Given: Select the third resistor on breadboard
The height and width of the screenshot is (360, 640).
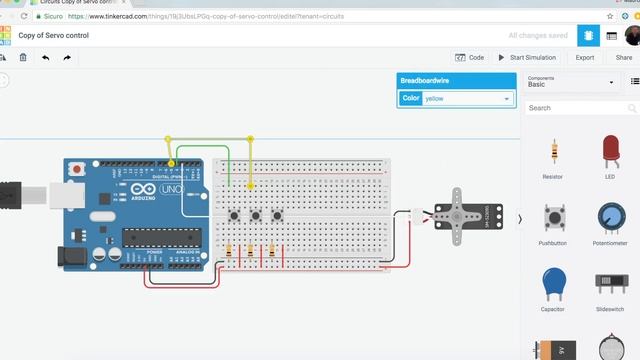Looking at the screenshot, I should tap(272, 251).
